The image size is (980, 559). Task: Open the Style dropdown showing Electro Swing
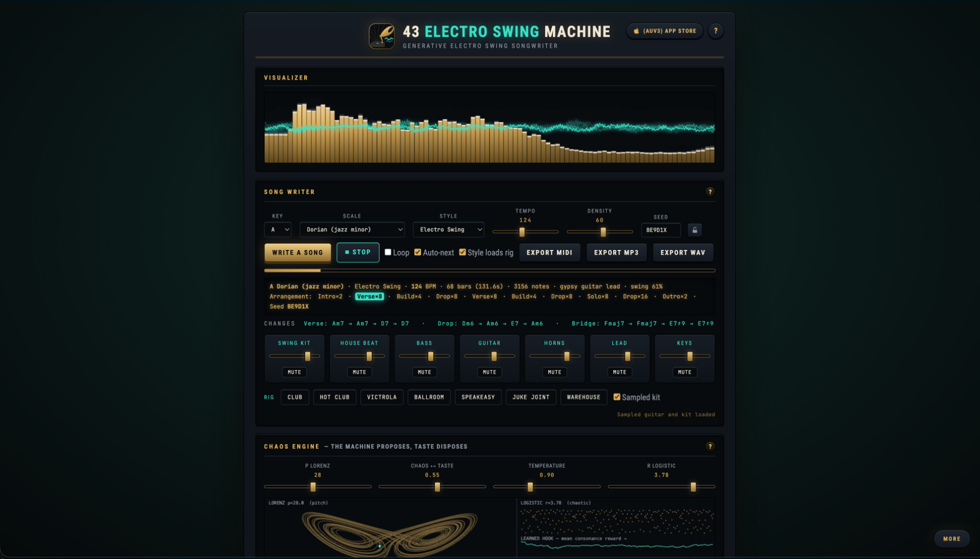tap(448, 229)
